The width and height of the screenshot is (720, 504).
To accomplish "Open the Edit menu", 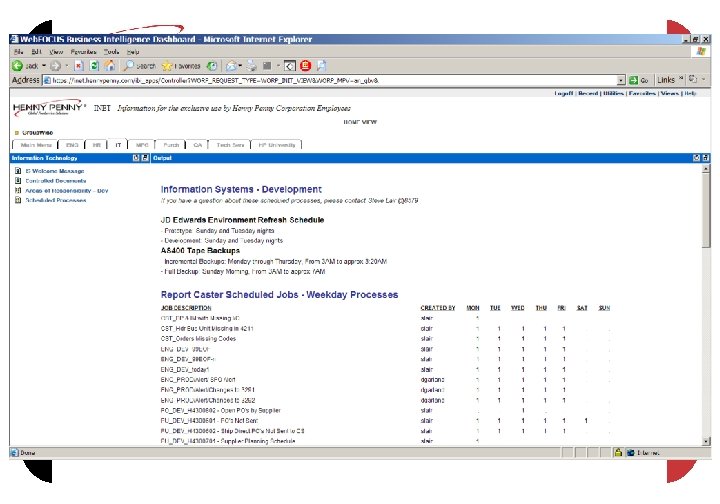I will coord(36,52).
